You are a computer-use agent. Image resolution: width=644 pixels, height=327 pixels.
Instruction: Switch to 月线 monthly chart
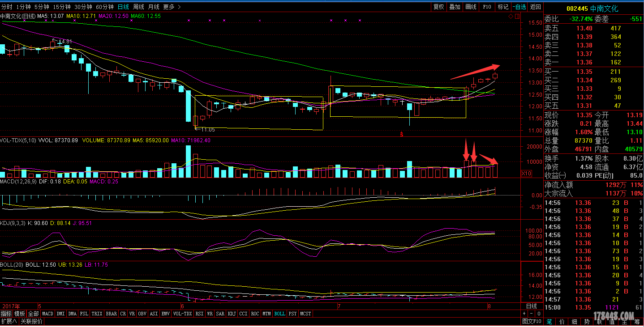[x=154, y=7]
